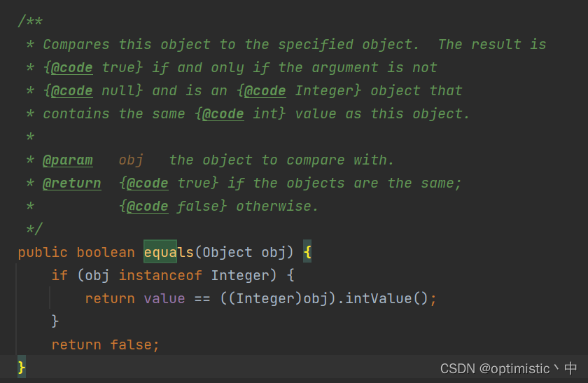The image size is (588, 383).
Task: Click the @code tag before the word null
Action: [x=71, y=91]
